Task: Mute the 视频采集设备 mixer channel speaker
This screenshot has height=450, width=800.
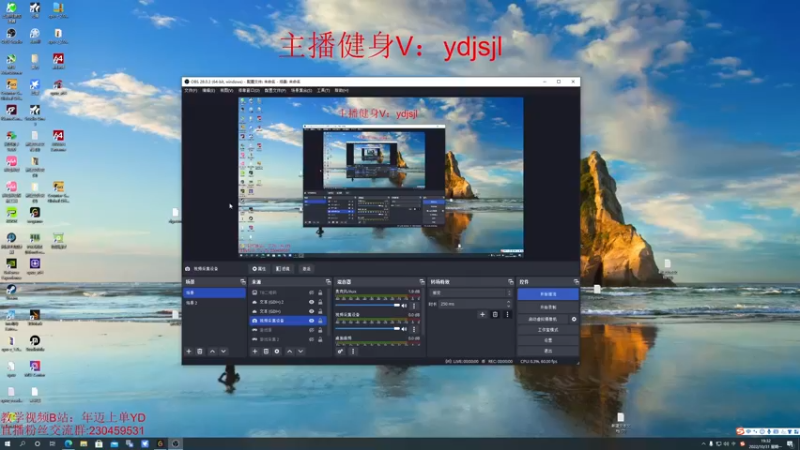Action: [x=405, y=329]
